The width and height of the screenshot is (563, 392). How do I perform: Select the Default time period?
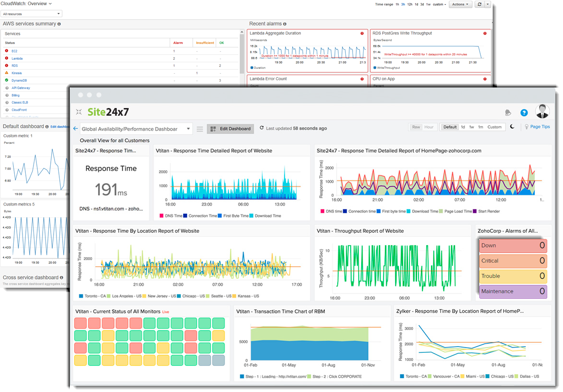coord(450,127)
